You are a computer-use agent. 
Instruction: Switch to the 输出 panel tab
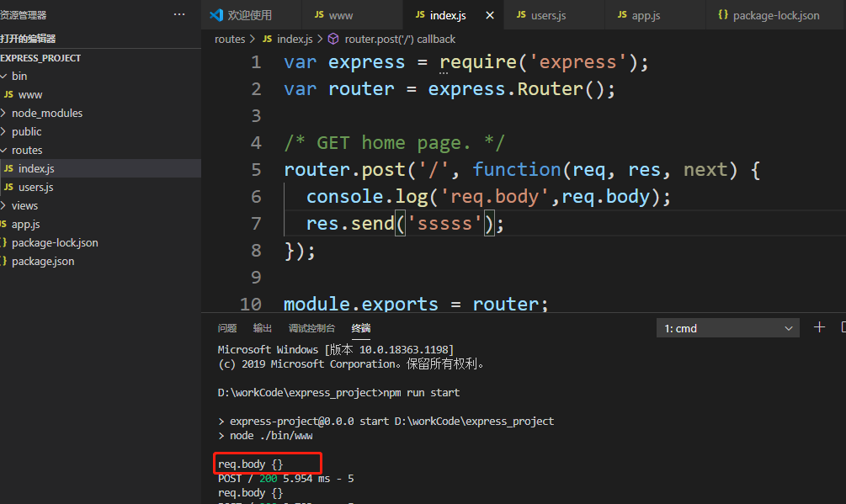click(x=262, y=328)
